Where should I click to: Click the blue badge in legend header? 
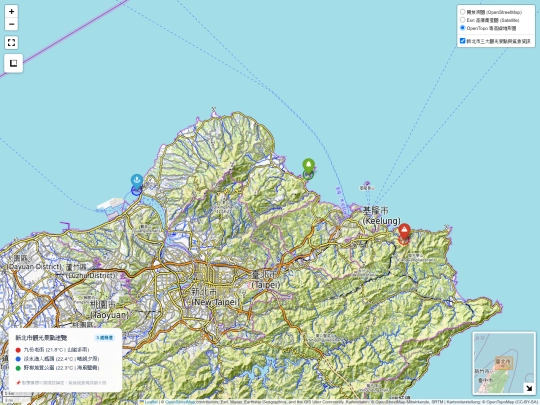[x=104, y=338]
